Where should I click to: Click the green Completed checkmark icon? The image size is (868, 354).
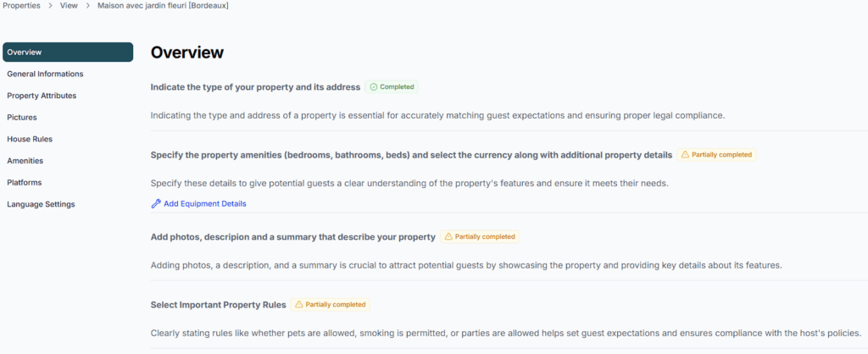pyautogui.click(x=374, y=87)
